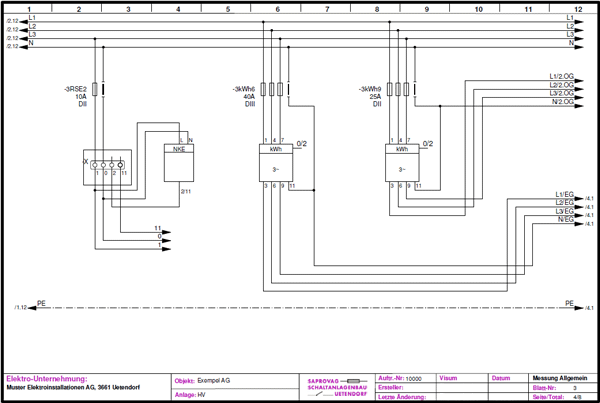The height and width of the screenshot is (403, 600).
Task: Click the Blatt-Nr label
Action: tap(544, 388)
